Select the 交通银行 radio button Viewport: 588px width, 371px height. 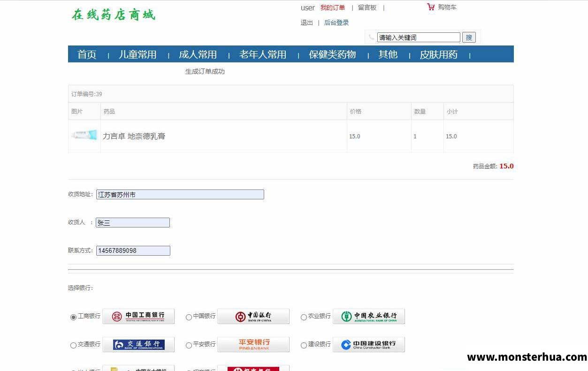pyautogui.click(x=73, y=346)
